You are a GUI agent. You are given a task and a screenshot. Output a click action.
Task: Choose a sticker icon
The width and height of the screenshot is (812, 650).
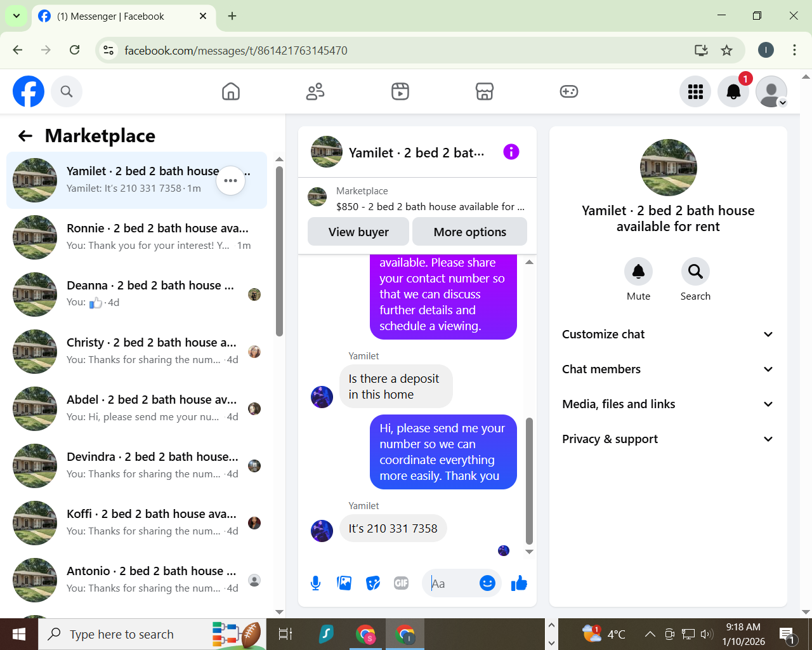click(373, 583)
